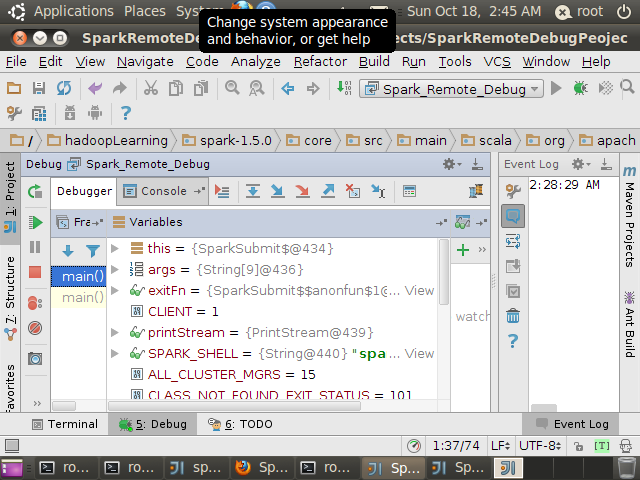Viewport: 640px width, 480px height.
Task: View breakpoints with red dots icon
Action: [35, 303]
